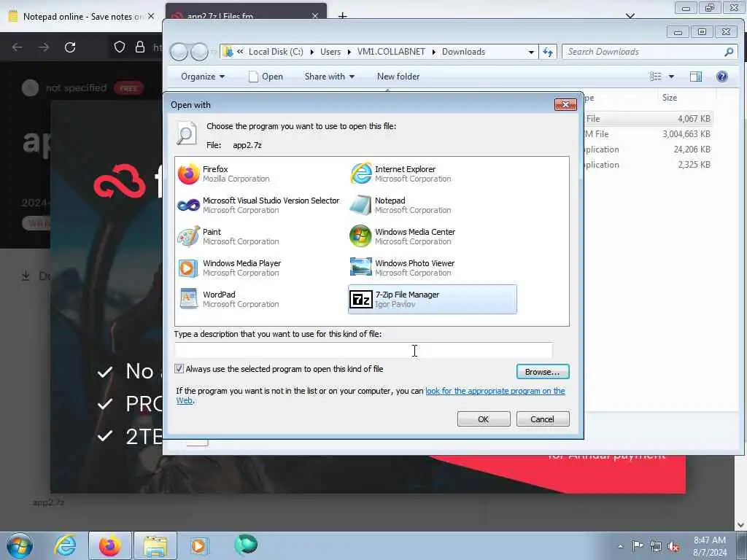747x560 pixels.
Task: Confirm with the OK button
Action: (x=484, y=419)
